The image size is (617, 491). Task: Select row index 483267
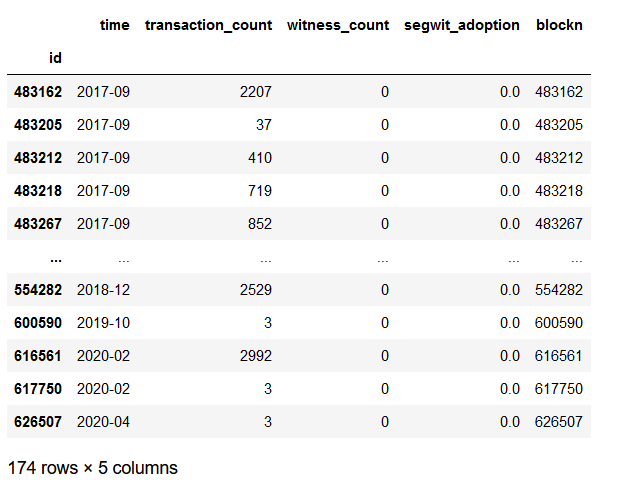(38, 224)
